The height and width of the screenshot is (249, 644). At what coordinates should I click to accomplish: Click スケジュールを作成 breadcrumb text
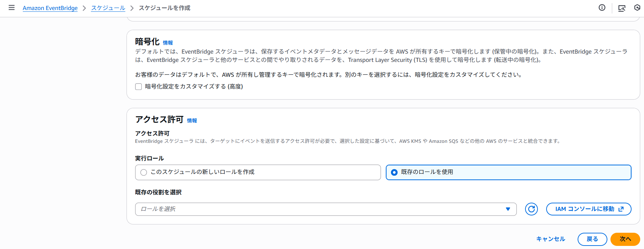point(165,8)
